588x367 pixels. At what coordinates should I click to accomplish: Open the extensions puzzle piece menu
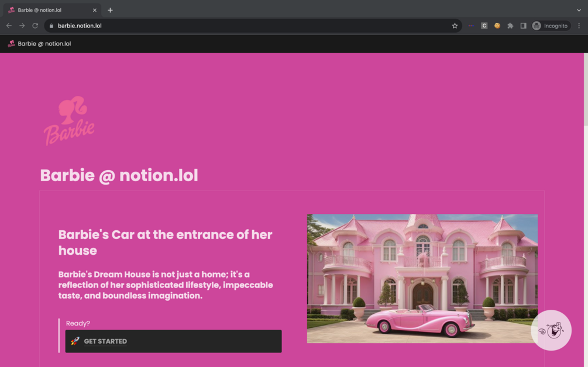pyautogui.click(x=510, y=26)
